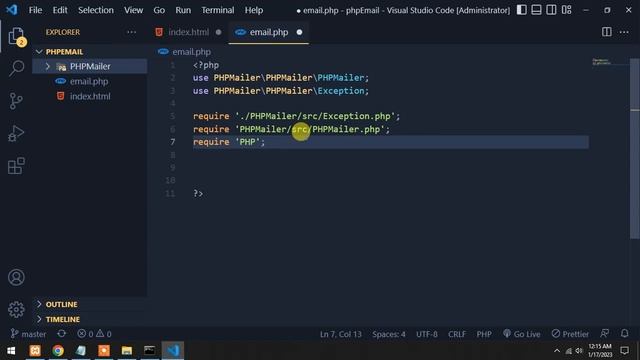Image resolution: width=640 pixels, height=360 pixels.
Task: Open the Source Control view
Action: click(x=16, y=101)
